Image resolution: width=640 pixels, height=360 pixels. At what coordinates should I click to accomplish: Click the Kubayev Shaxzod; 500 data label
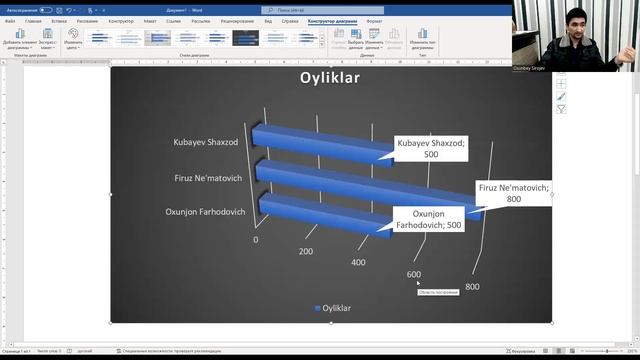pos(431,149)
